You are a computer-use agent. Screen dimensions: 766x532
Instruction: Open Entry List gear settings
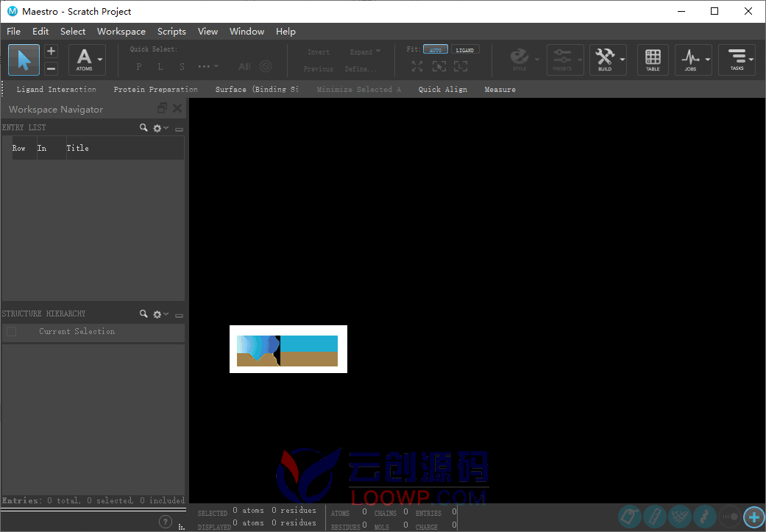160,128
